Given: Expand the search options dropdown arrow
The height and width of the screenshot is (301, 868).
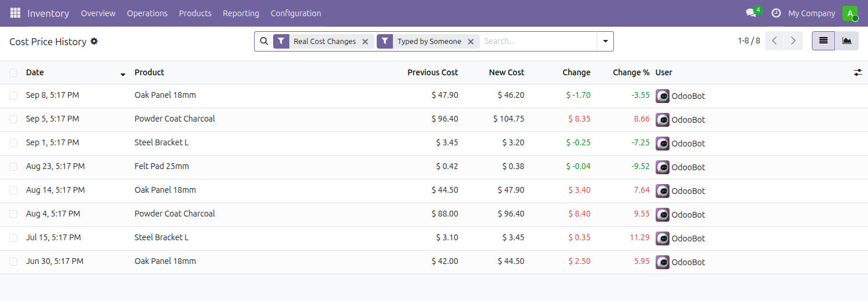Looking at the screenshot, I should coord(605,41).
